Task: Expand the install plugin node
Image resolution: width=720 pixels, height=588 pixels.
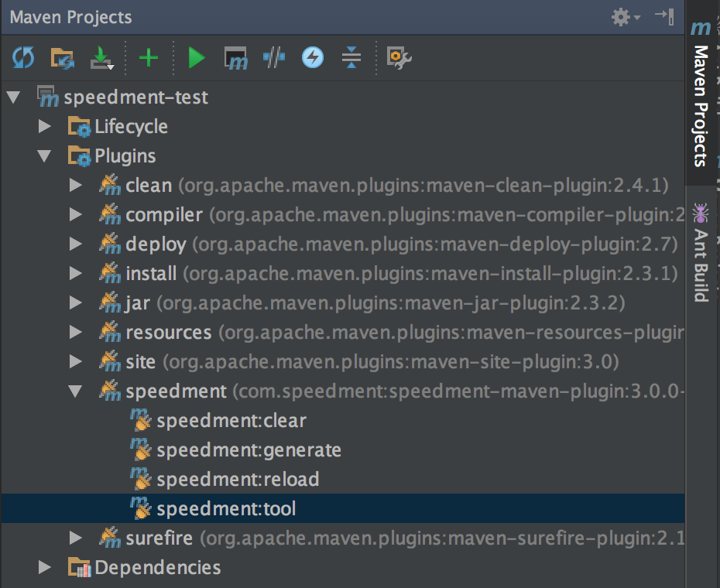Action: point(76,273)
